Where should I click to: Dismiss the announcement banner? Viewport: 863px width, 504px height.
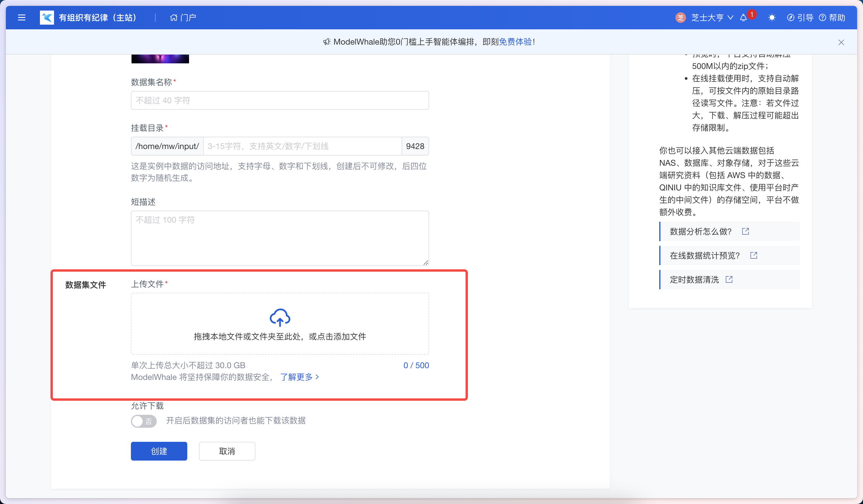coord(841,43)
